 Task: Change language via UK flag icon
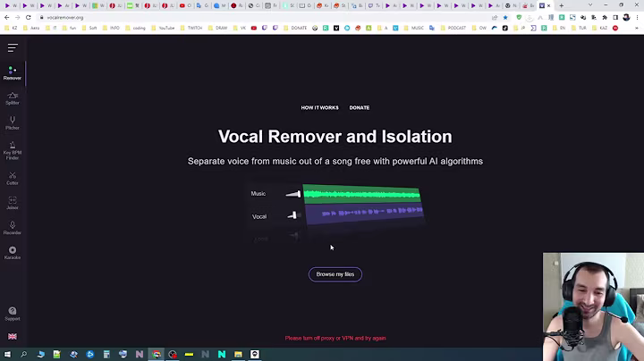(13, 336)
